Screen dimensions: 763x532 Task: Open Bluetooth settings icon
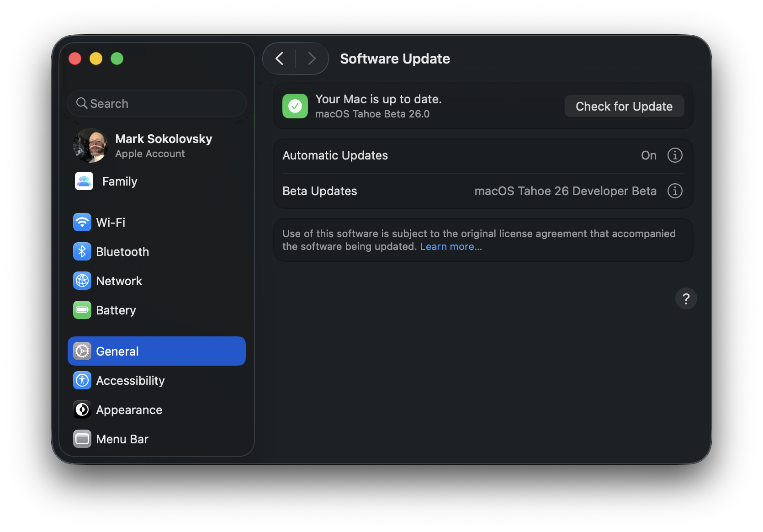tap(82, 252)
